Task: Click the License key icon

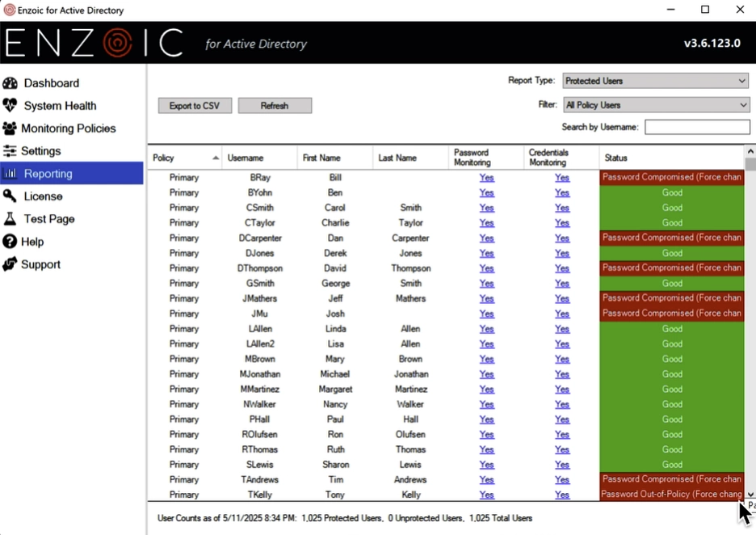Action: 10,196
